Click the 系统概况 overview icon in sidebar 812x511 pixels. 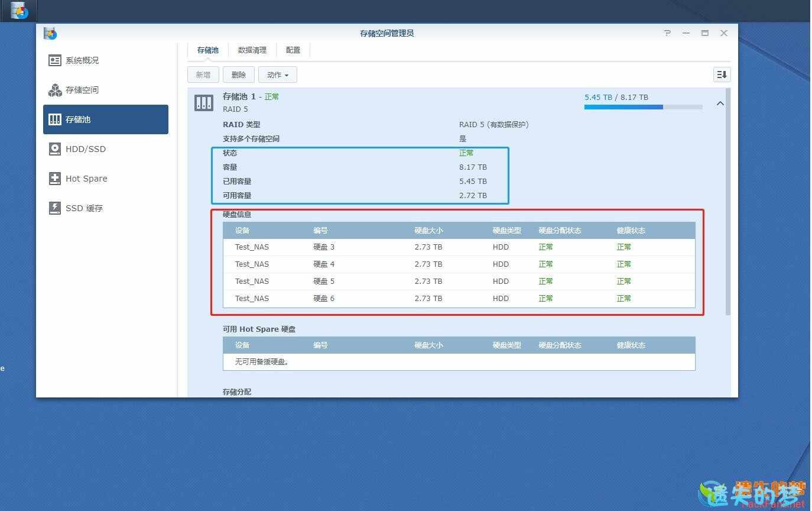pyautogui.click(x=55, y=60)
